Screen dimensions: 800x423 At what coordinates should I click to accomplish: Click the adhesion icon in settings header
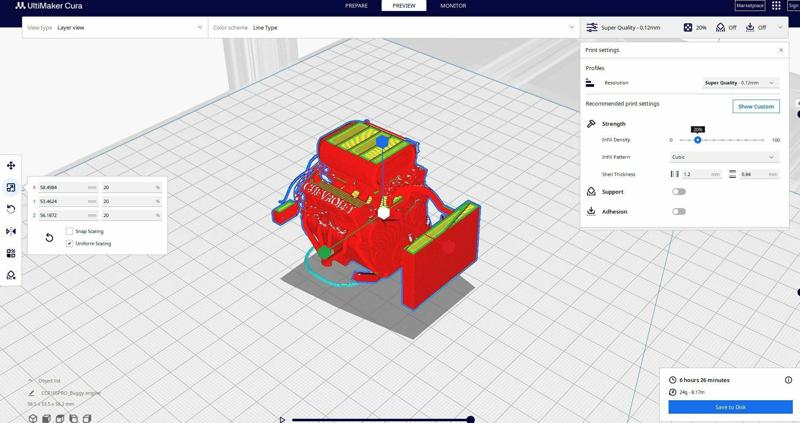pos(750,28)
